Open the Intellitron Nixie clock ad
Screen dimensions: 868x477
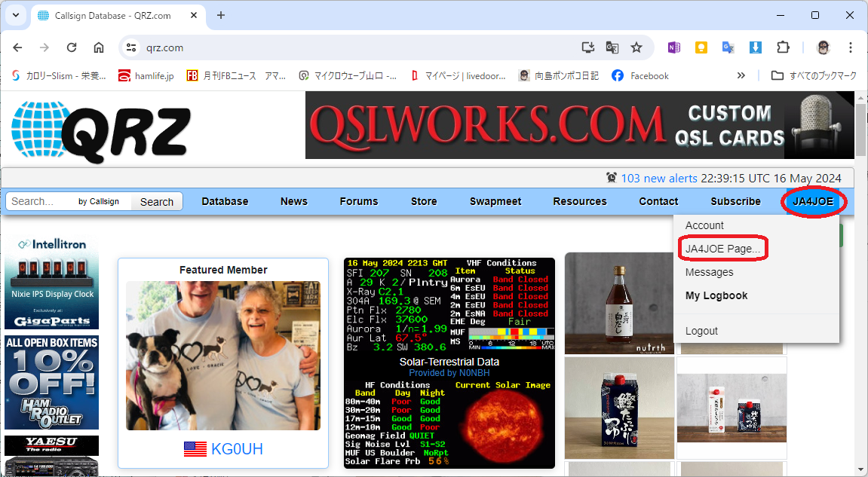click(51, 283)
